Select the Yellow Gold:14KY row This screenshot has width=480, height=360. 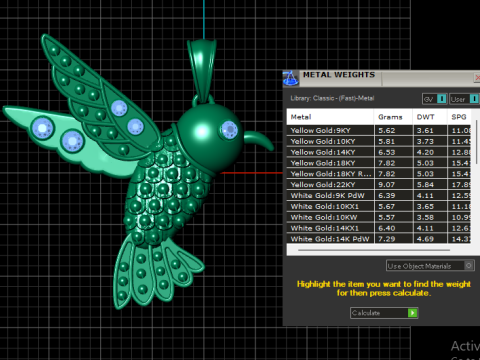coord(379,152)
